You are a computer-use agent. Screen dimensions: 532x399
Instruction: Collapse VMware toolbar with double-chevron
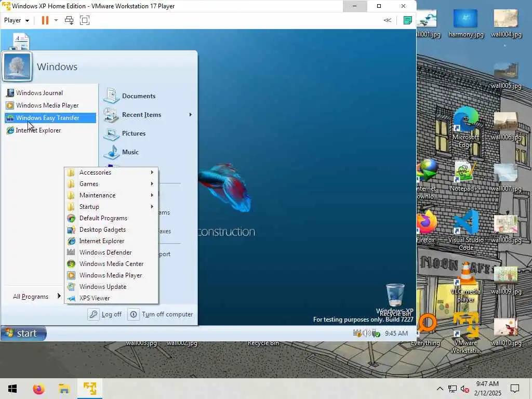click(388, 20)
